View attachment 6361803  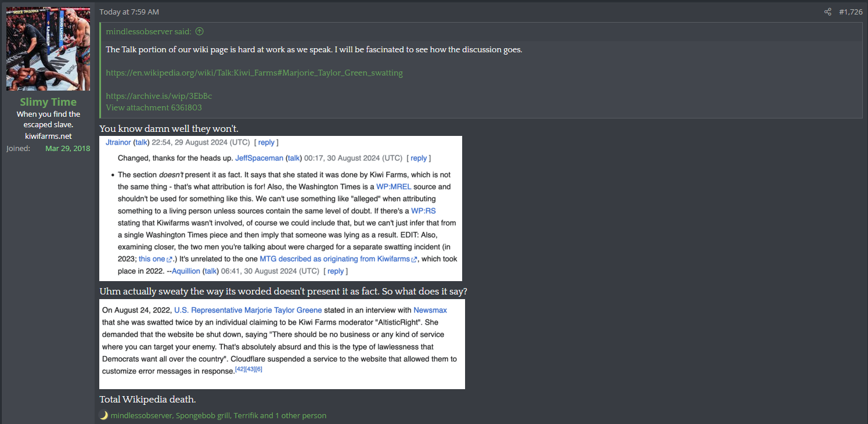pos(154,107)
